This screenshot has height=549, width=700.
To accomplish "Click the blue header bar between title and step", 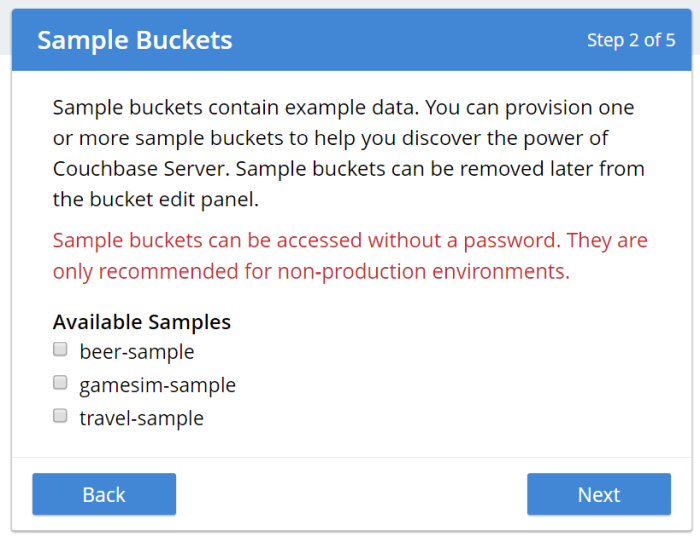I will click(x=408, y=40).
